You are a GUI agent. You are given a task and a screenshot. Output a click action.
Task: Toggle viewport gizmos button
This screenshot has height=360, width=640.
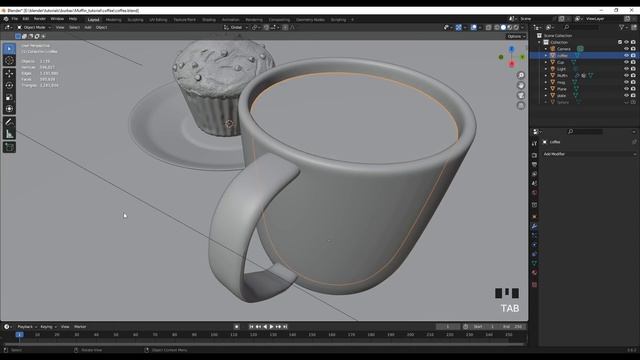click(x=459, y=27)
